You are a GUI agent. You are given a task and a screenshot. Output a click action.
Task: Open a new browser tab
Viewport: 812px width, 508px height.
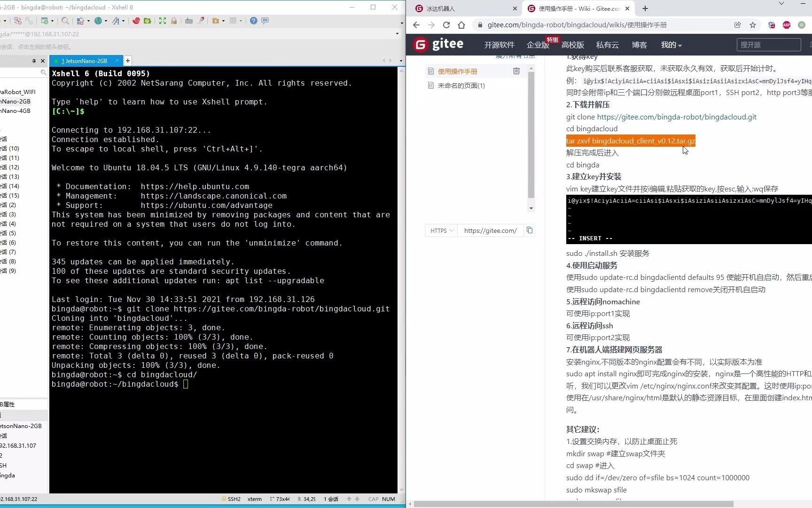coord(645,8)
